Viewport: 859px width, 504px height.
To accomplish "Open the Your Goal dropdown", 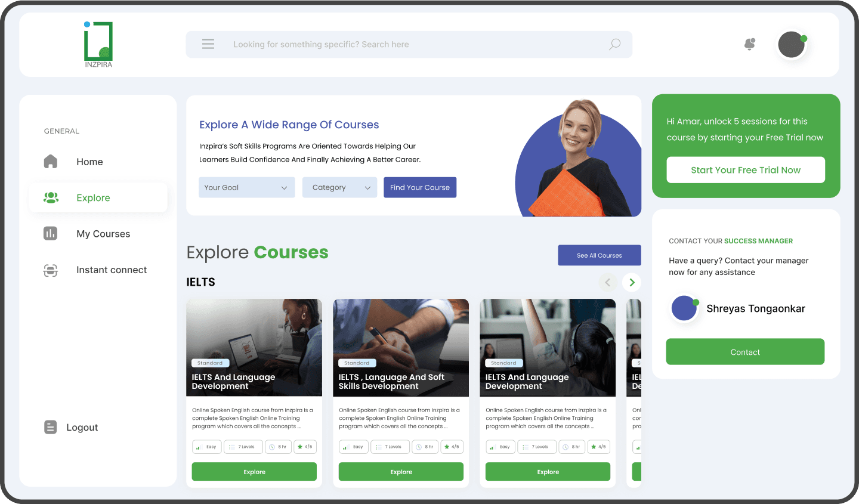I will click(247, 187).
